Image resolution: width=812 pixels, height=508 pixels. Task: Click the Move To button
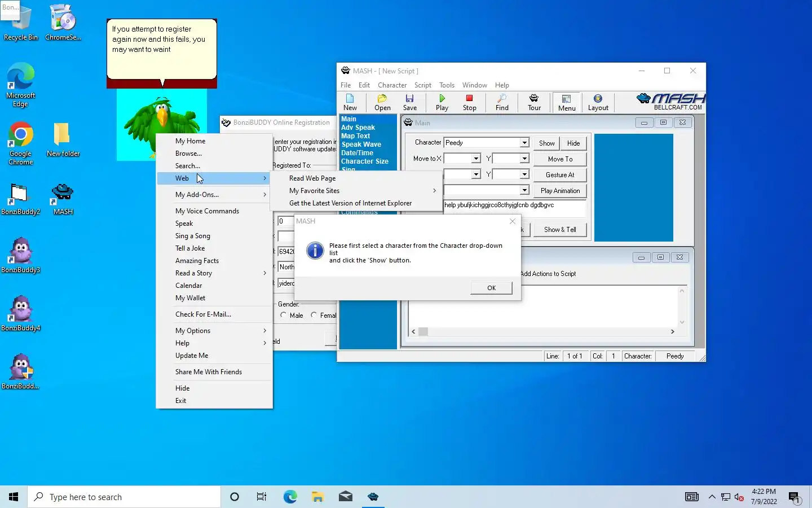click(560, 159)
